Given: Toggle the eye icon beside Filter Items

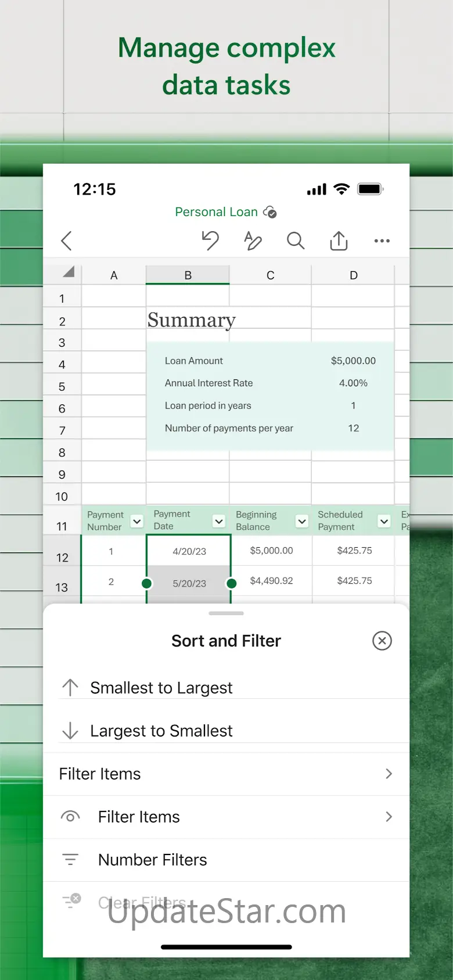Looking at the screenshot, I should point(70,817).
